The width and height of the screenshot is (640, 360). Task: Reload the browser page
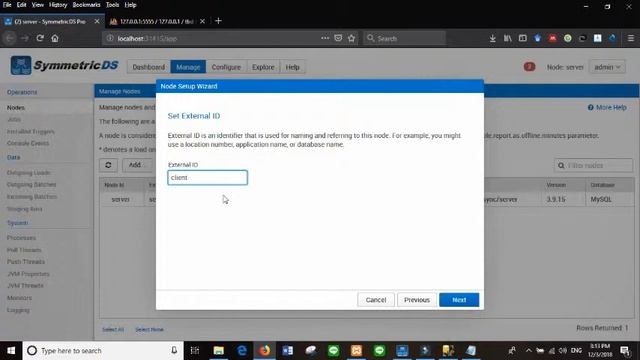tap(40, 38)
